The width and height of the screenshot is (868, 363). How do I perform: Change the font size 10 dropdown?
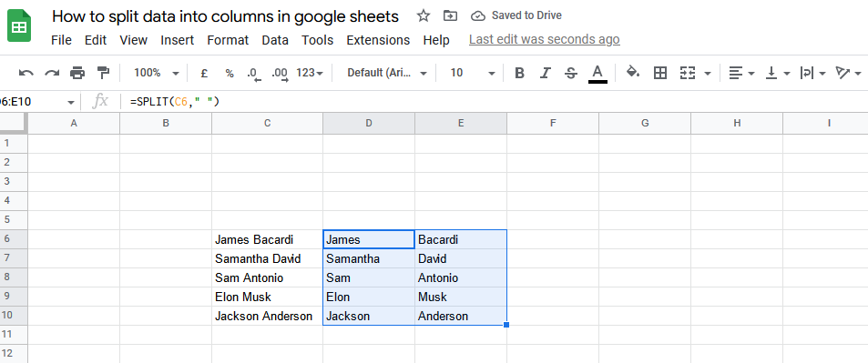pos(472,73)
